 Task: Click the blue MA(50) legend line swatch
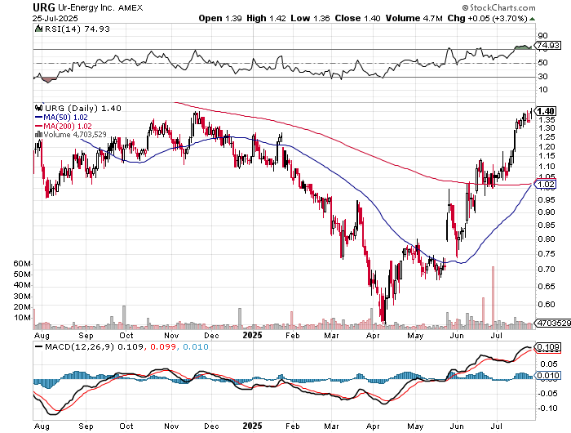pos(39,117)
